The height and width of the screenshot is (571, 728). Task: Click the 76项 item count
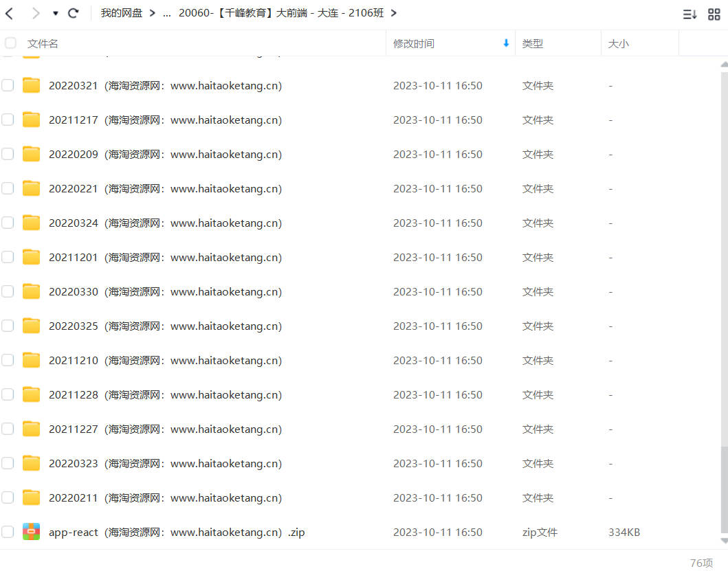[702, 563]
